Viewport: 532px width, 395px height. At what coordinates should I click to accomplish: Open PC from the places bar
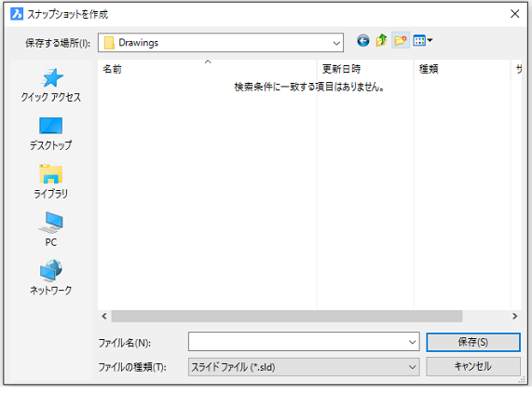pos(51,230)
